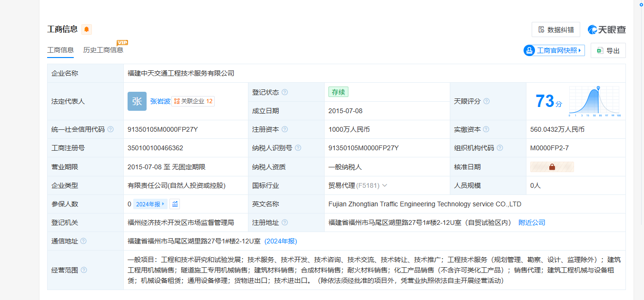The image size is (644, 300).
Task: Click the 导出 export button
Action: tap(608, 50)
